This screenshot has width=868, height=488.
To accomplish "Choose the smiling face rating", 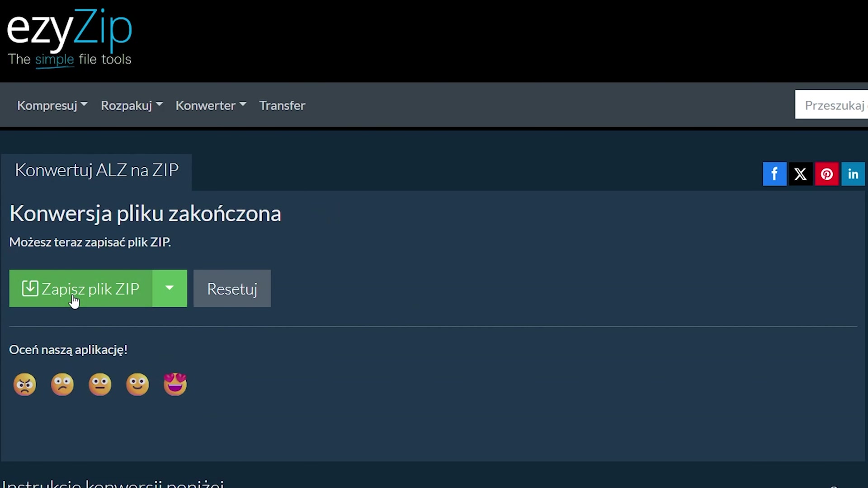I will (x=137, y=385).
